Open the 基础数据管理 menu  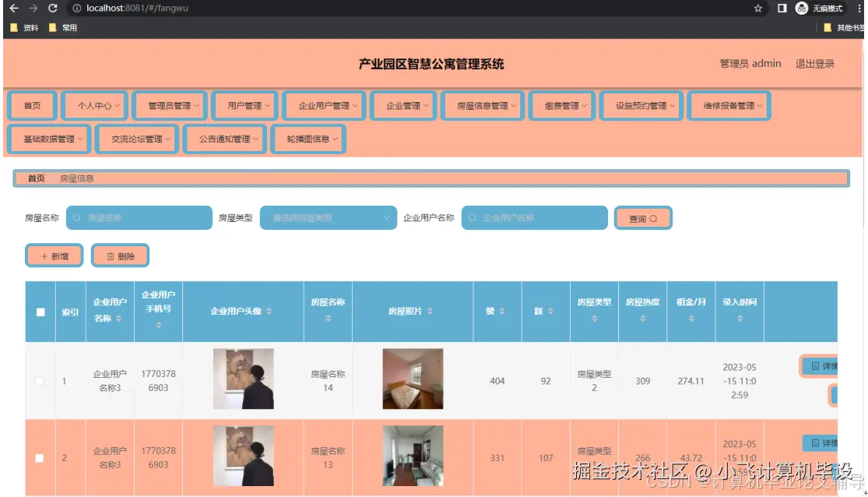pyautogui.click(x=49, y=139)
